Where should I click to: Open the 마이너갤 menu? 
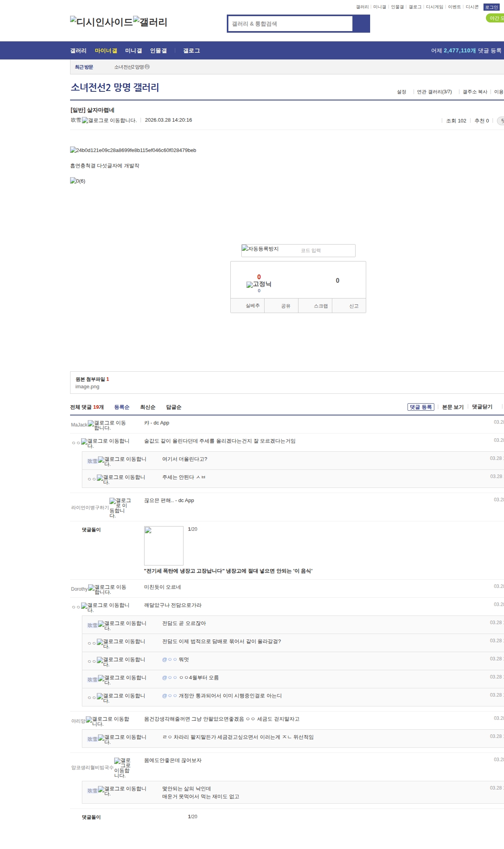tap(106, 51)
